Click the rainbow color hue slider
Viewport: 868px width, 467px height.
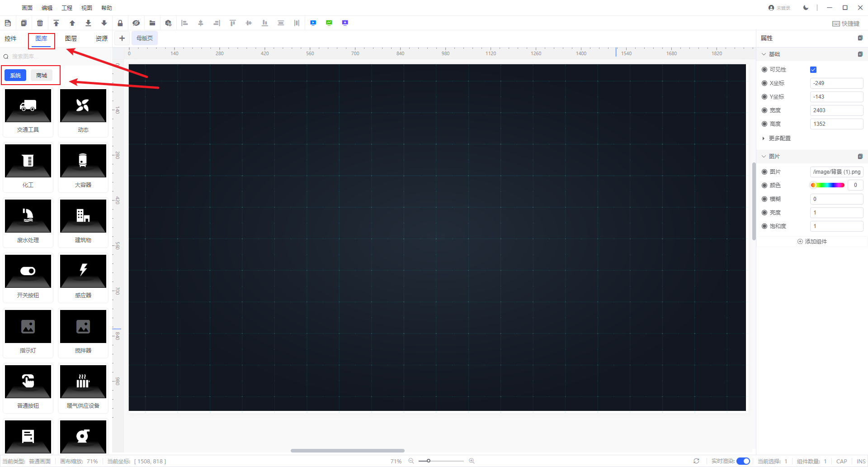(x=827, y=185)
